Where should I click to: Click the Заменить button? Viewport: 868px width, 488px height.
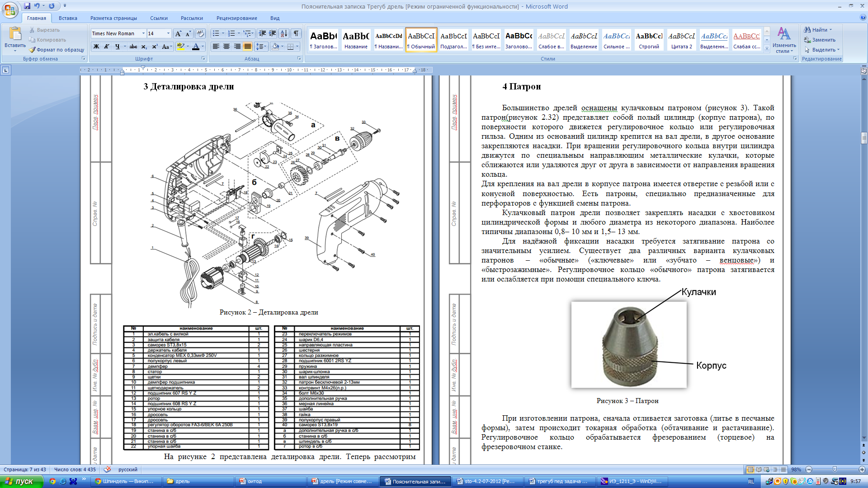click(x=820, y=40)
